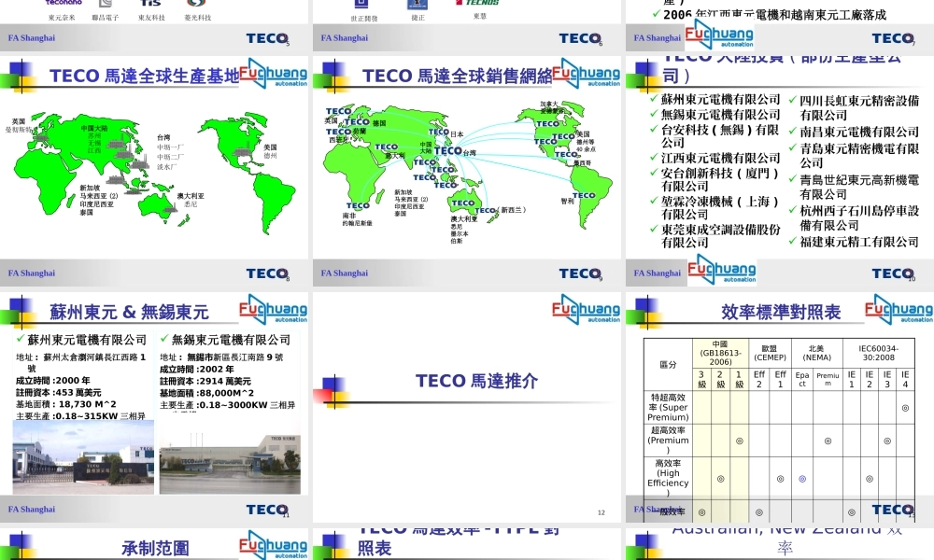Select the Australian, New Zealand 效率 slide
The width and height of the screenshot is (934, 560).
coord(780,544)
